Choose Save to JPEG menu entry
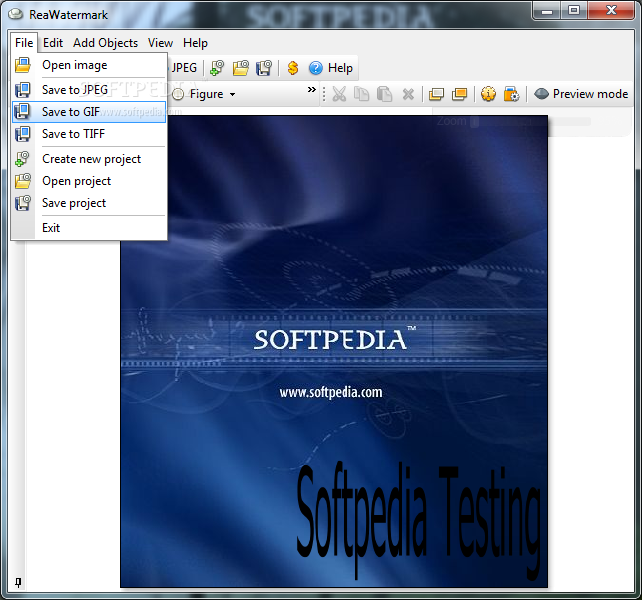The height and width of the screenshot is (600, 642). pyautogui.click(x=89, y=89)
